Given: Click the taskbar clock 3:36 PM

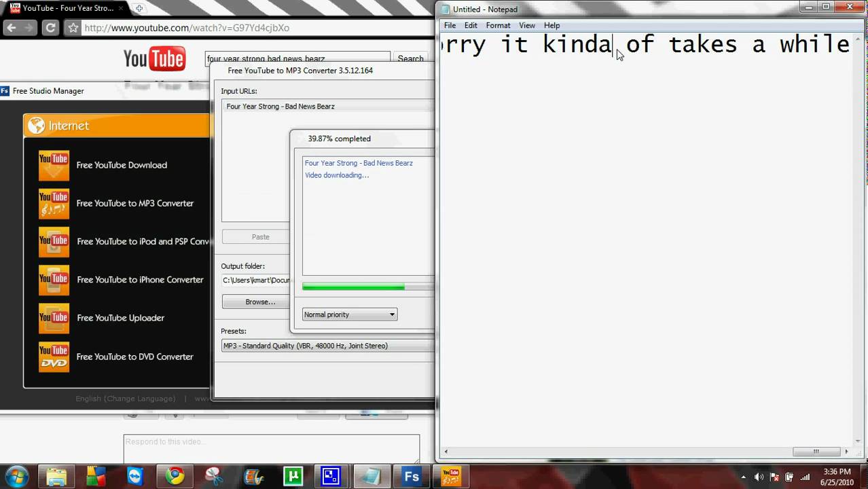Looking at the screenshot, I should click(x=837, y=471).
